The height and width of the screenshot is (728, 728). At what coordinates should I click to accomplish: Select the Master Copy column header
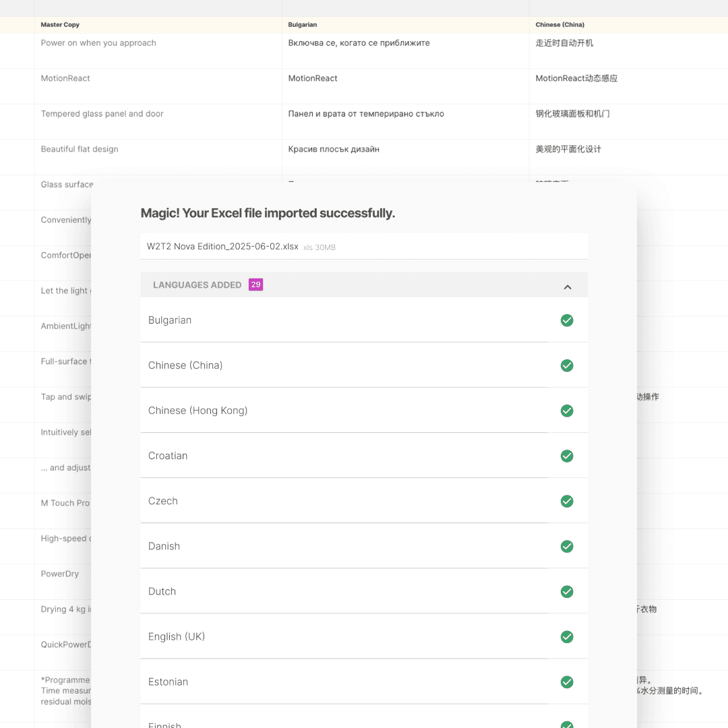pyautogui.click(x=61, y=24)
